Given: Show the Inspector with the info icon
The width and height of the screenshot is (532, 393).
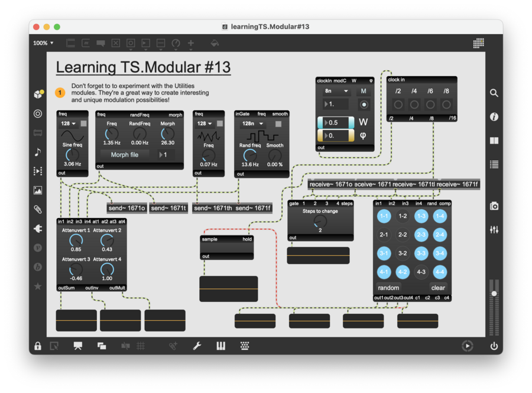Looking at the screenshot, I should [494, 117].
